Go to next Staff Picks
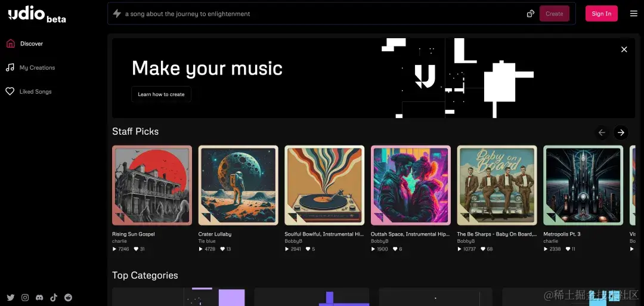Viewport: 644px width, 306px height. pos(621,132)
